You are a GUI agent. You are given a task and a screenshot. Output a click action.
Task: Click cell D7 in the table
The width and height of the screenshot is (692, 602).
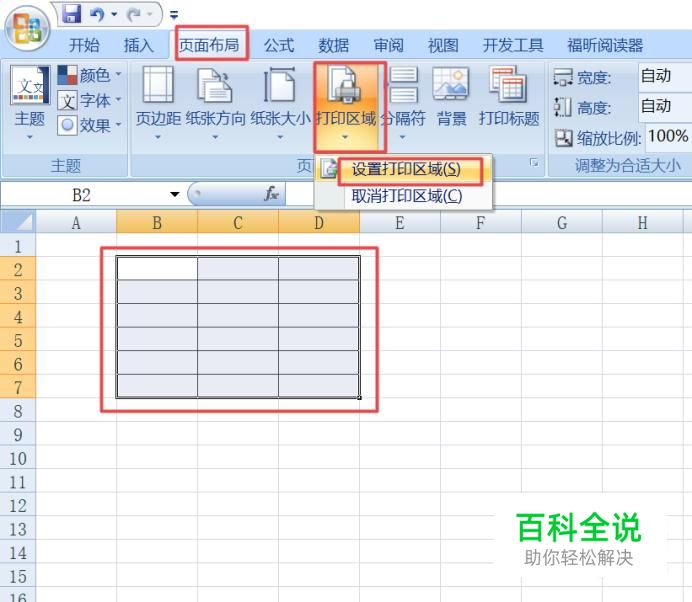pyautogui.click(x=319, y=386)
